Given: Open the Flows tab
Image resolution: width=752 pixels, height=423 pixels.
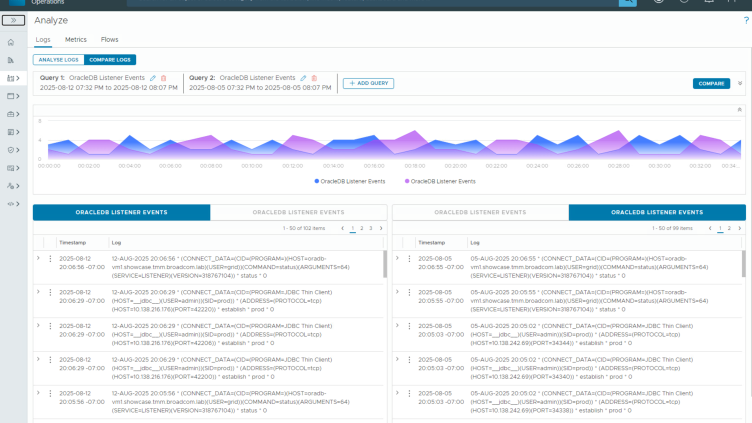Looking at the screenshot, I should [109, 39].
